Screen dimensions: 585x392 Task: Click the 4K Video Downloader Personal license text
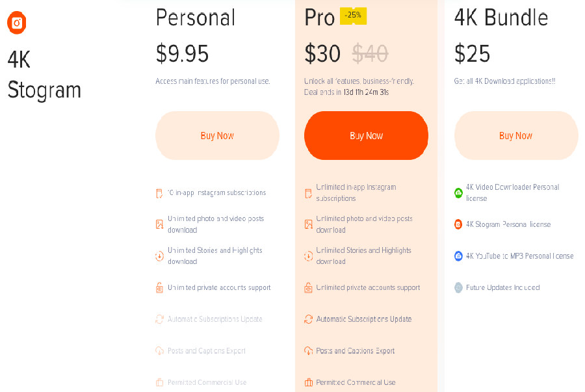[512, 192]
